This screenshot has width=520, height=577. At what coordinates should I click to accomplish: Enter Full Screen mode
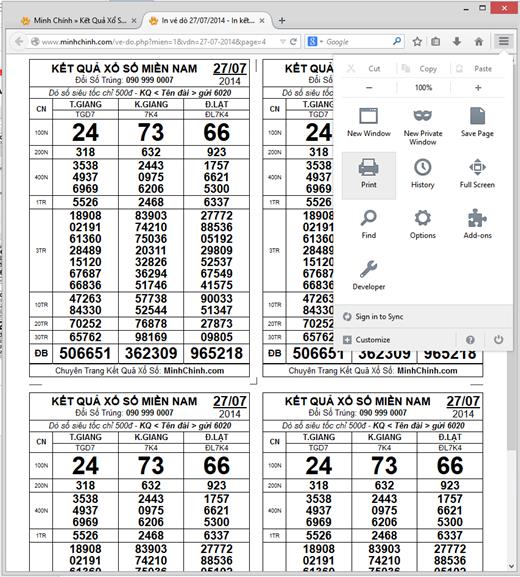coord(477,174)
